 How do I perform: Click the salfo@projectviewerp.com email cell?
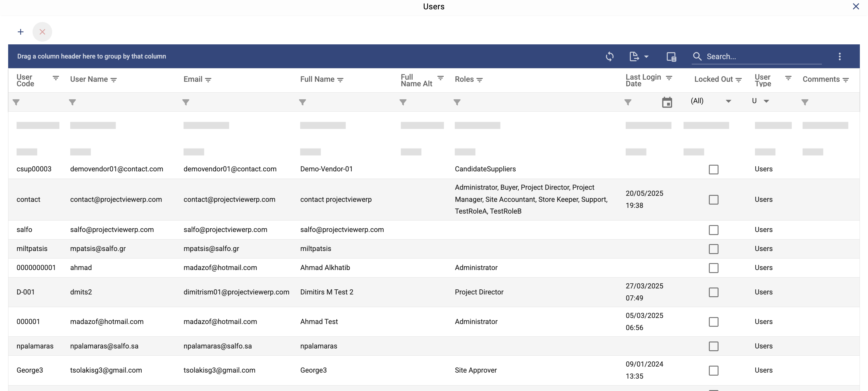(x=225, y=230)
